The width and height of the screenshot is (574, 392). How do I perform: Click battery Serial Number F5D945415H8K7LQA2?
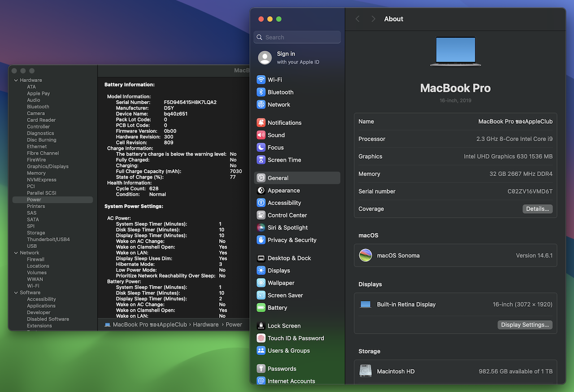pyautogui.click(x=190, y=102)
